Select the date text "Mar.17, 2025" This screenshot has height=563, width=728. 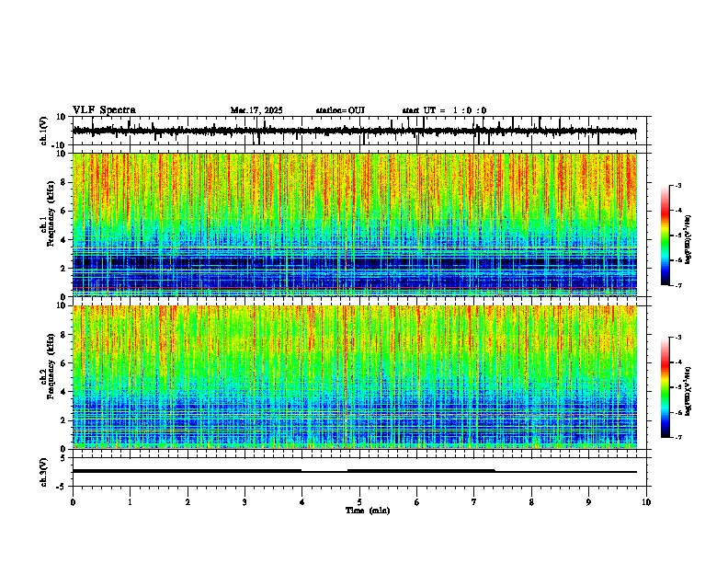(x=256, y=110)
